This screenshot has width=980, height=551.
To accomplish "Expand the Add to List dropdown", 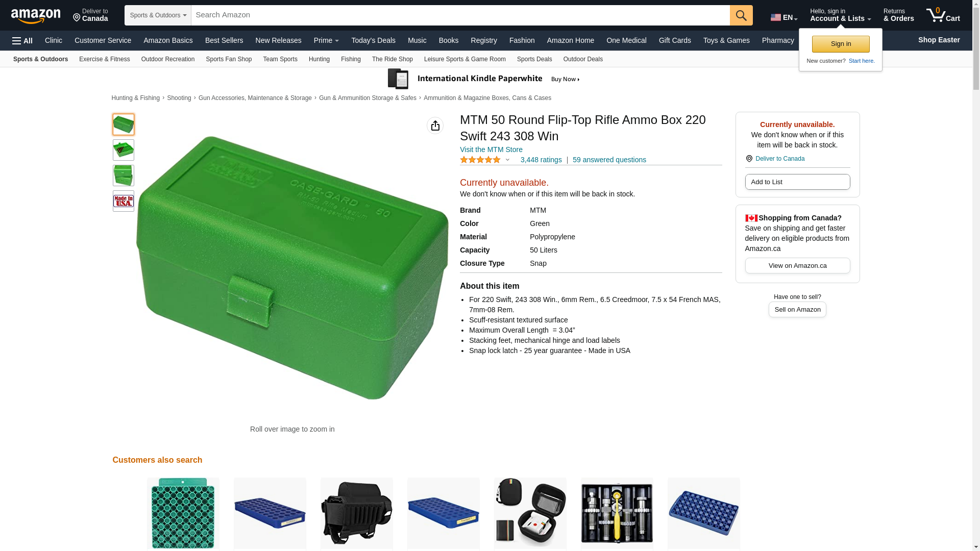I will (x=797, y=182).
